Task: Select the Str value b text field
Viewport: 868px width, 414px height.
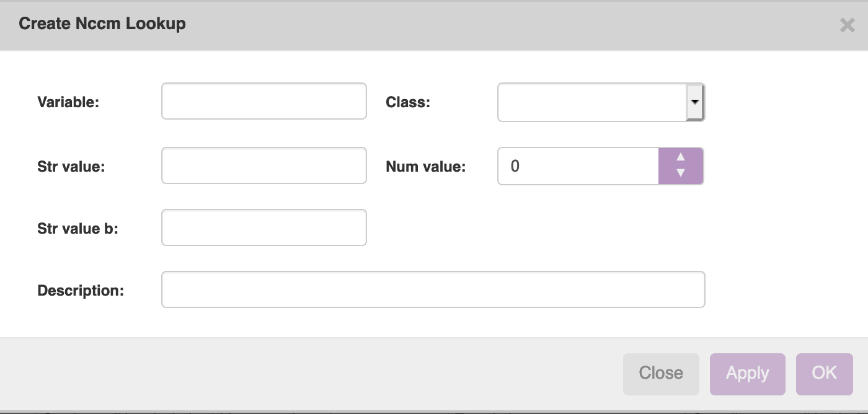Action: click(x=263, y=227)
